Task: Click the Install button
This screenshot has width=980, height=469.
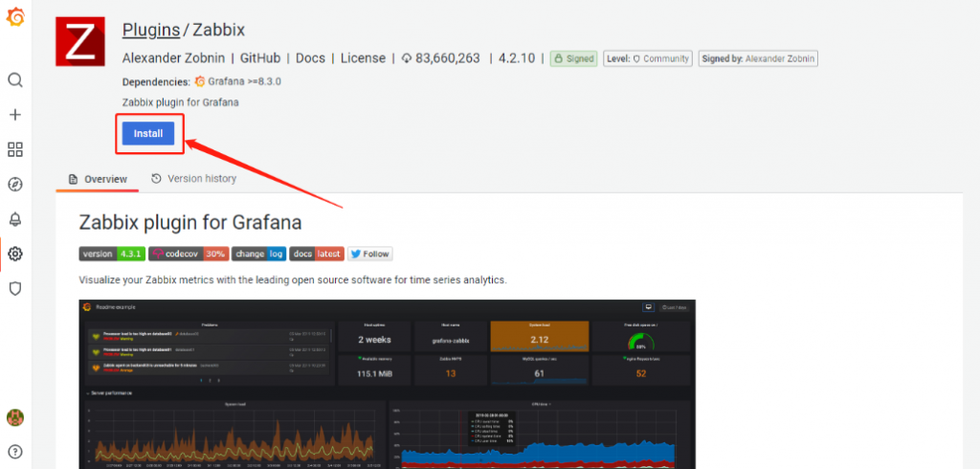Action: point(148,133)
